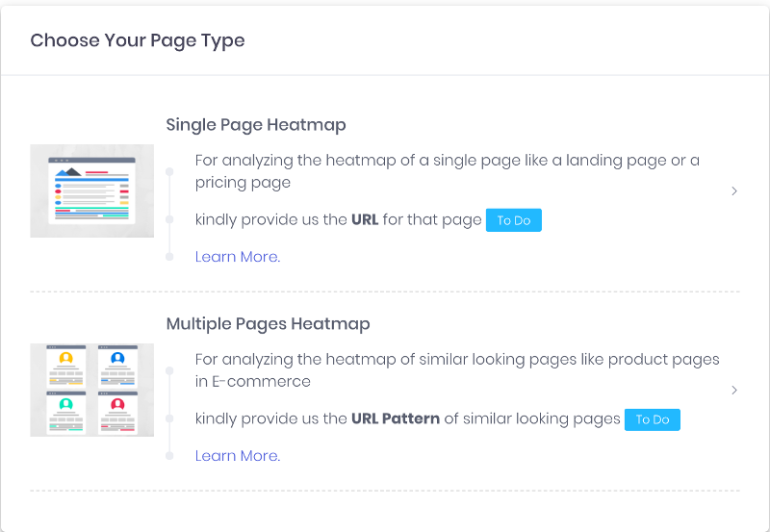
Task: Choose the Multiple Pages Heatmap heading
Action: point(269,324)
